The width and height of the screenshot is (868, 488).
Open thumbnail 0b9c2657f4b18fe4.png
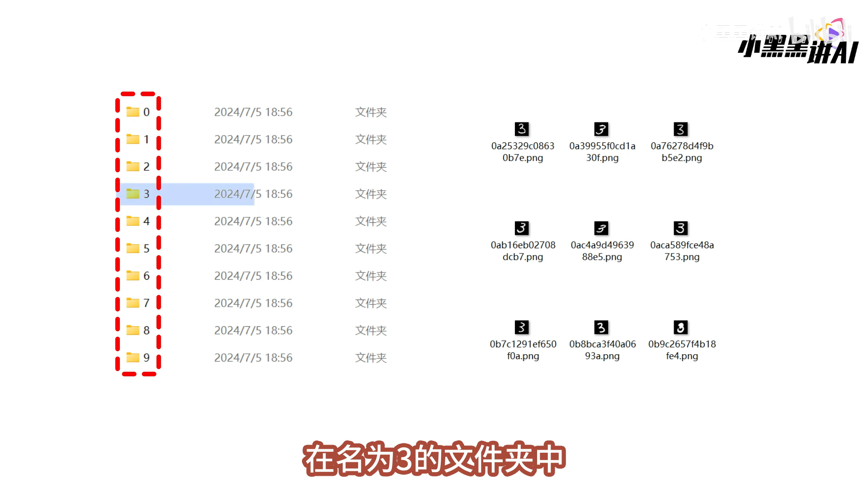click(x=681, y=327)
